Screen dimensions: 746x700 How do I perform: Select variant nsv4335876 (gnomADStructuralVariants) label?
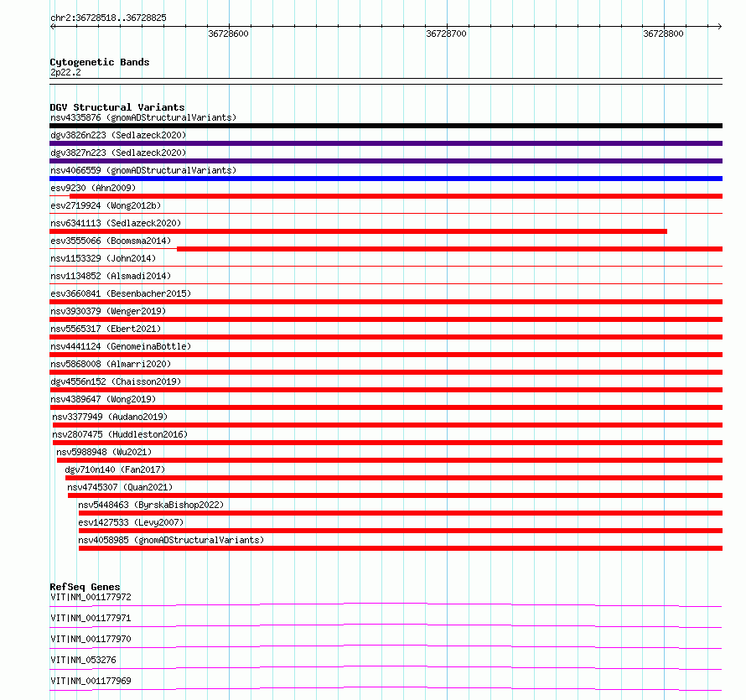143,117
